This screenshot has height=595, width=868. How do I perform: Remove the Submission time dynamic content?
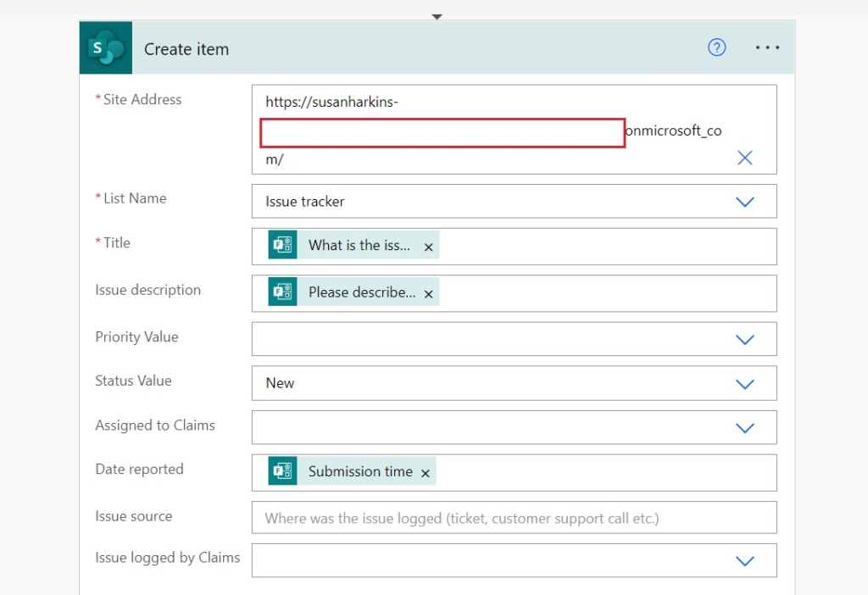(425, 473)
